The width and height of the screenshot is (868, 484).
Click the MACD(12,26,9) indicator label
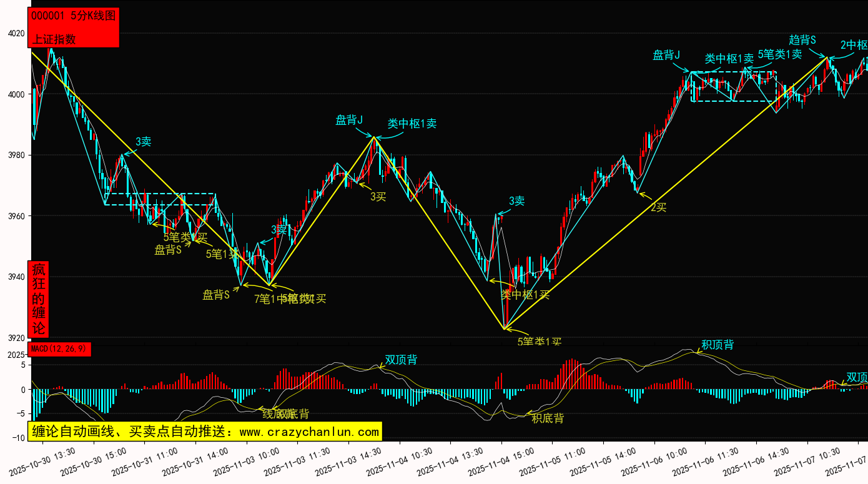click(x=61, y=348)
